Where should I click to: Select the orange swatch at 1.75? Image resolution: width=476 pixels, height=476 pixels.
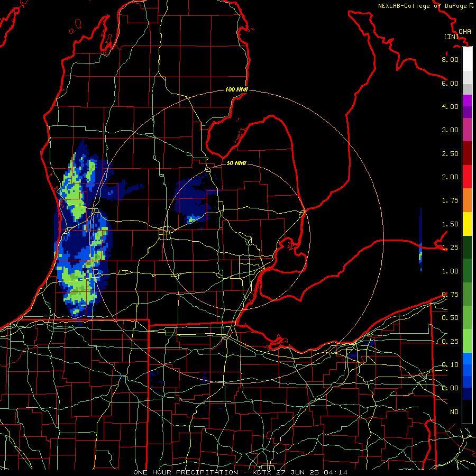click(467, 200)
